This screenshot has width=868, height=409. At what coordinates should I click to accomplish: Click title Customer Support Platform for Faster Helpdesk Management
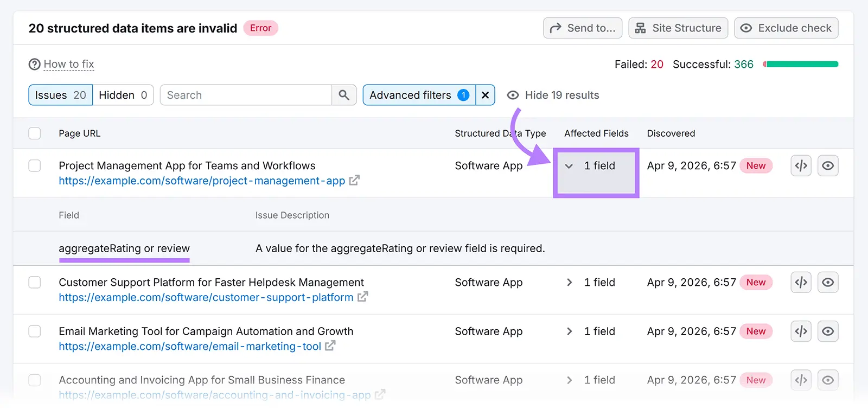click(211, 282)
